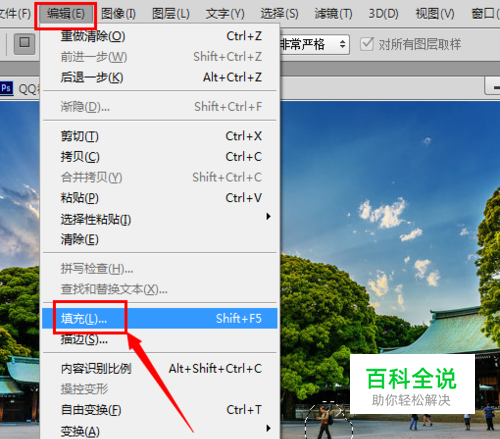Open the 滤镜(T) menu
This screenshot has width=500, height=439.
coord(333,14)
